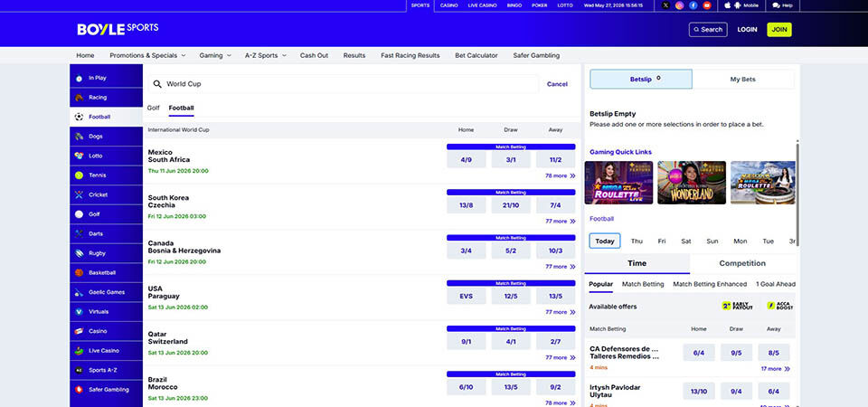This screenshot has width=868, height=407.
Task: Switch to the Golf results tab
Action: click(154, 108)
